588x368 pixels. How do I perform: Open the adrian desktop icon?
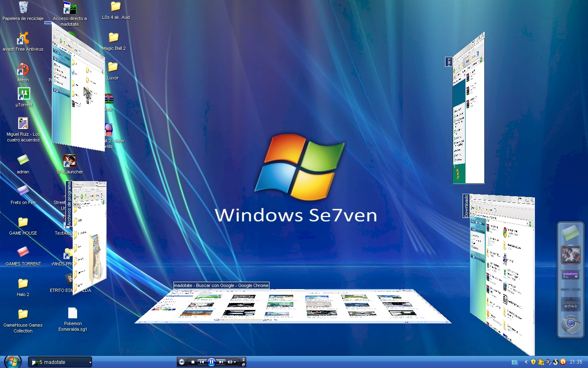(x=23, y=164)
